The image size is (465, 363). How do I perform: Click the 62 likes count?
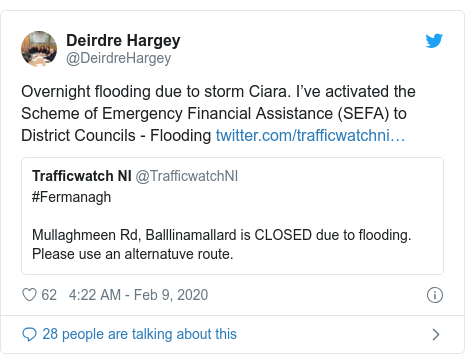(x=49, y=295)
